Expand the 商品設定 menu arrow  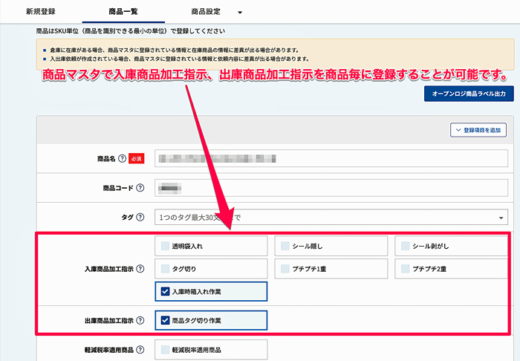[240, 12]
